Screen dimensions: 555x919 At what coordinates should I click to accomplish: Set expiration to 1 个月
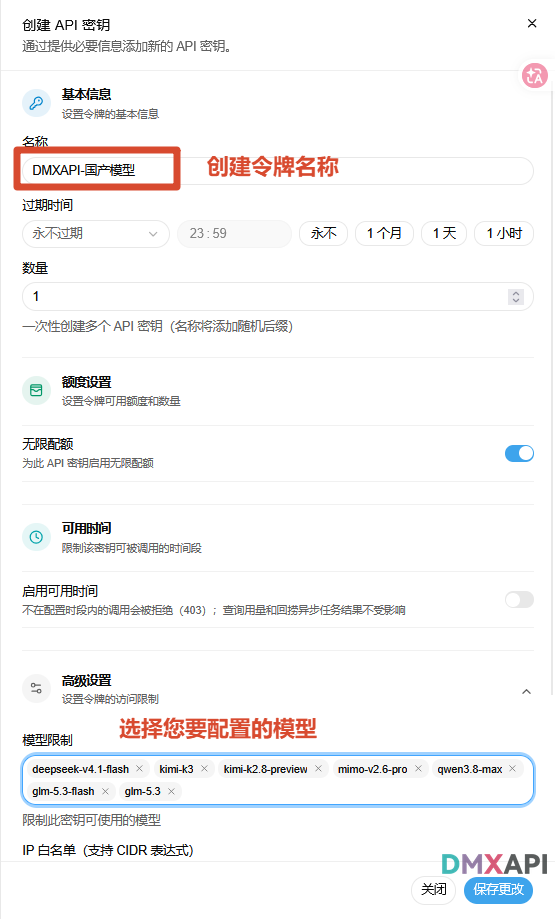pyautogui.click(x=384, y=233)
